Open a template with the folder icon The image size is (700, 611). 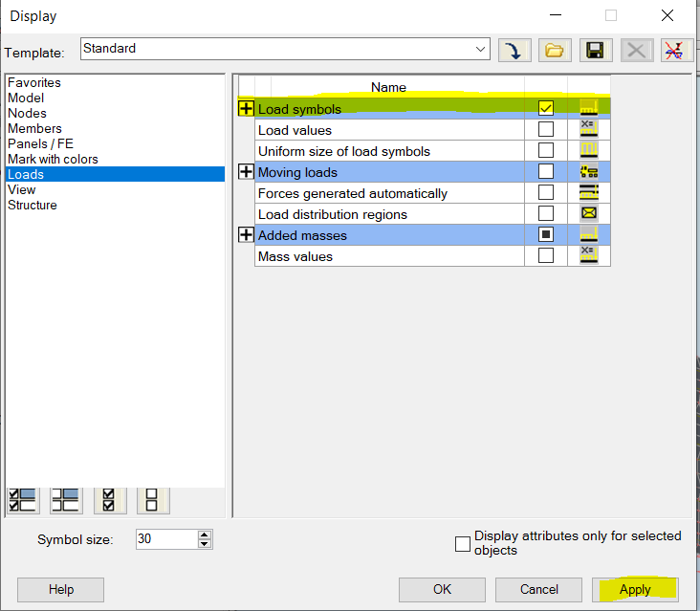tap(555, 50)
